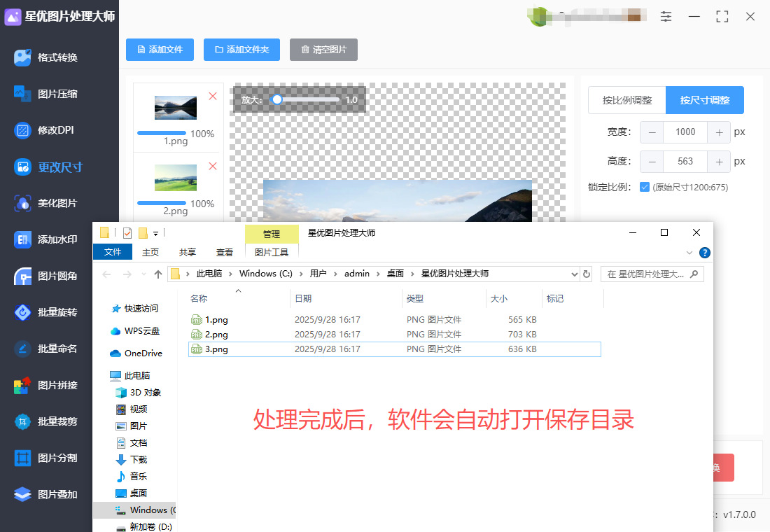
Task: Click the Explorer search magnifier icon
Action: (x=694, y=274)
